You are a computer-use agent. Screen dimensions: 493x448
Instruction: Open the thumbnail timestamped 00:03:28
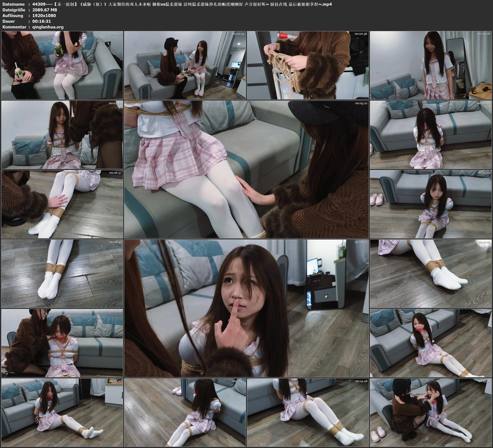coord(431,65)
